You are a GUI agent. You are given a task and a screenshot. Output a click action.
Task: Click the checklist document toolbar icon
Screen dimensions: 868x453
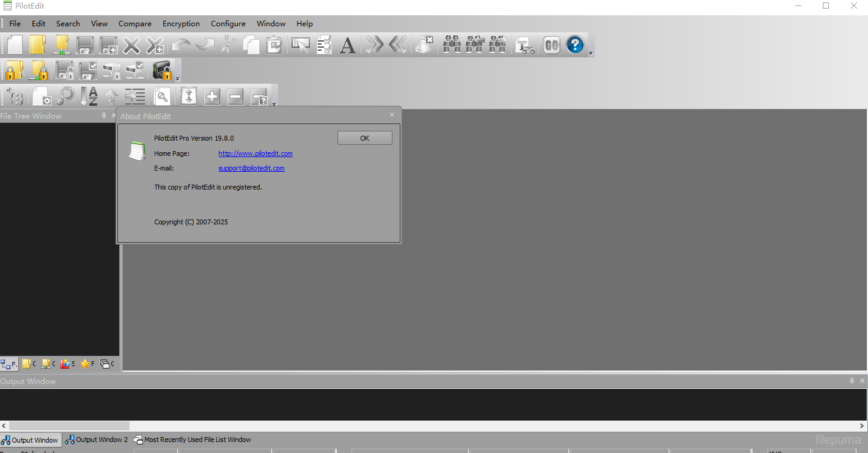click(x=324, y=45)
